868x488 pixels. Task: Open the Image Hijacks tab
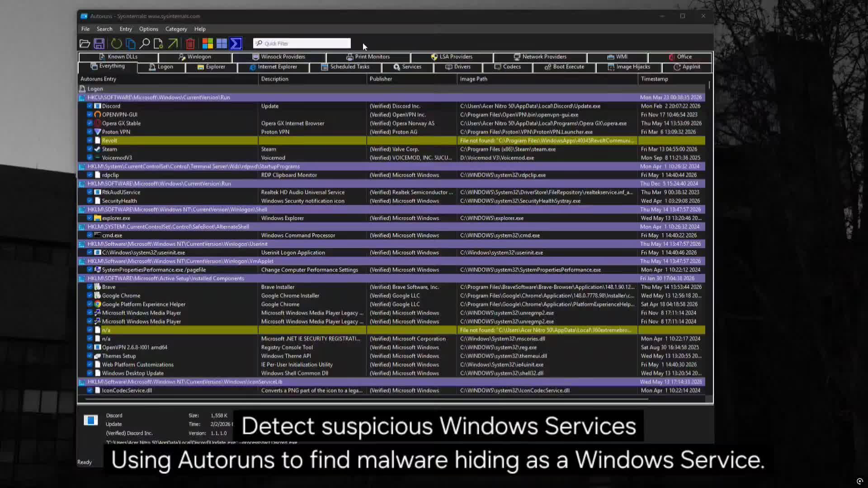[x=629, y=67]
